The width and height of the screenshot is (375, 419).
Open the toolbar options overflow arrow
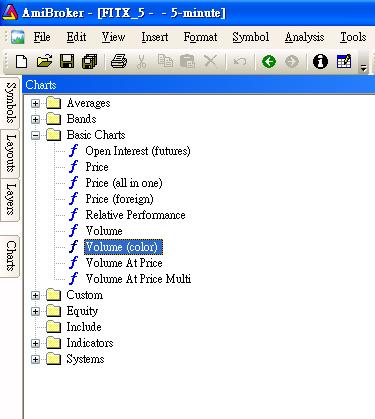click(x=364, y=68)
